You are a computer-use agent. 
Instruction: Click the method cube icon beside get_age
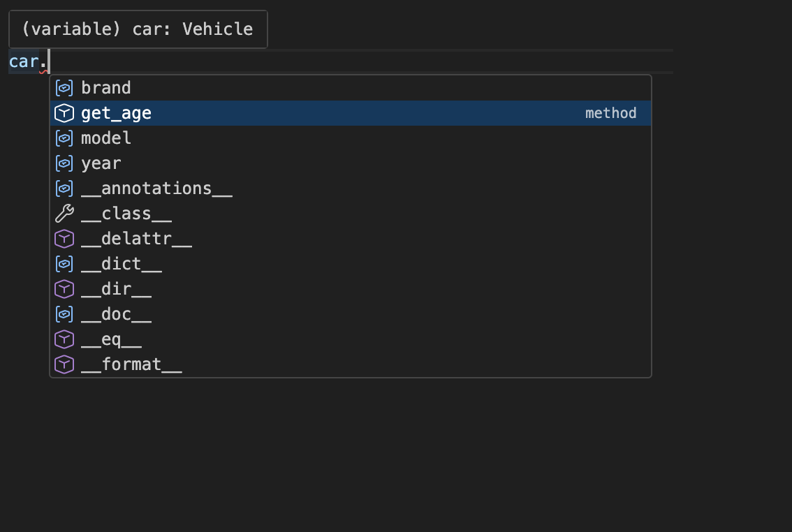click(64, 112)
